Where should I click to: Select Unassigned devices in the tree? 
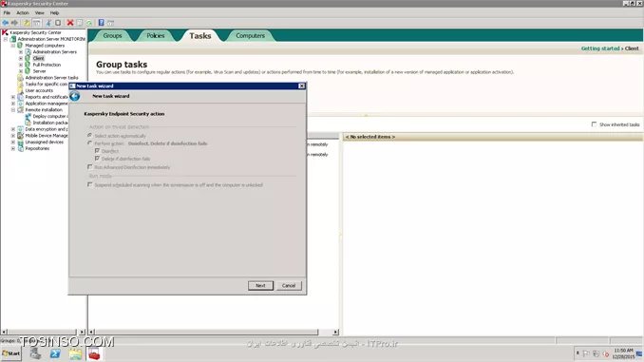(x=45, y=142)
